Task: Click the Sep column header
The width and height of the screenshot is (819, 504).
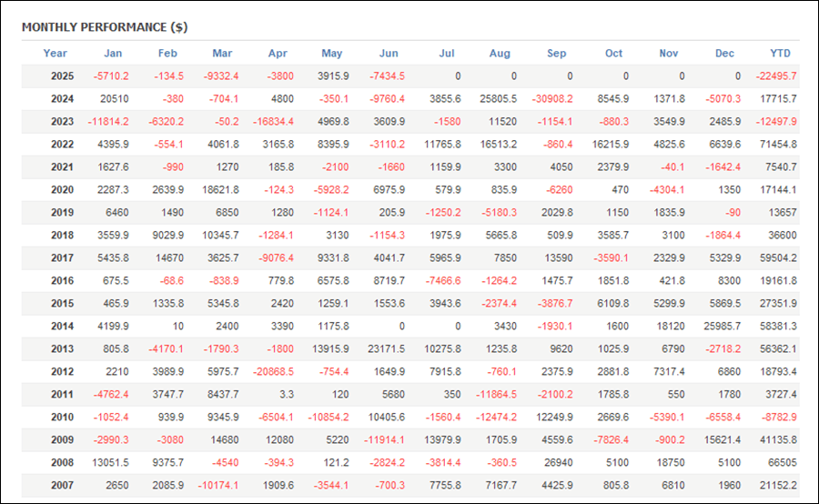Action: coord(556,54)
